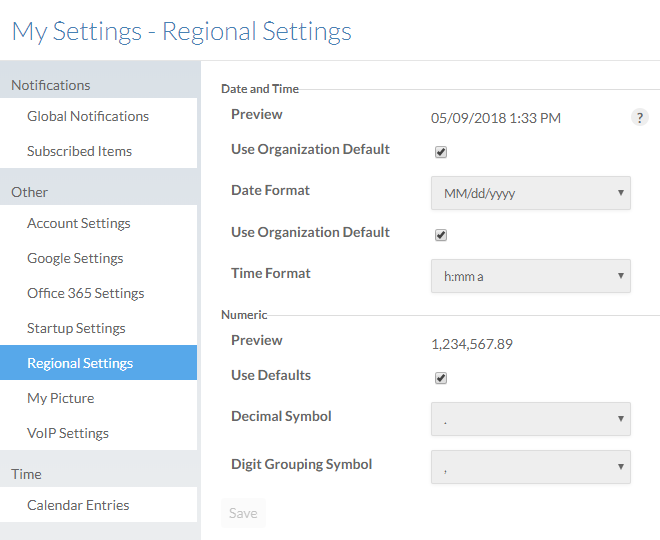Viewport: 660px width, 540px height.
Task: Select Google Settings in sidebar
Action: [75, 258]
